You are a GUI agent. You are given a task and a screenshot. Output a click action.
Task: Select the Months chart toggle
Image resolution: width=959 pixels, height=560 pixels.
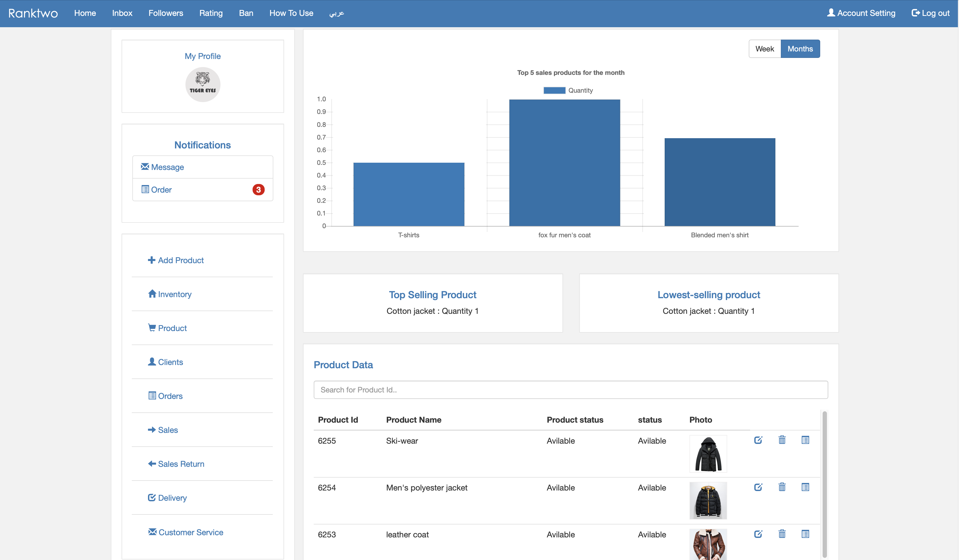coord(800,49)
